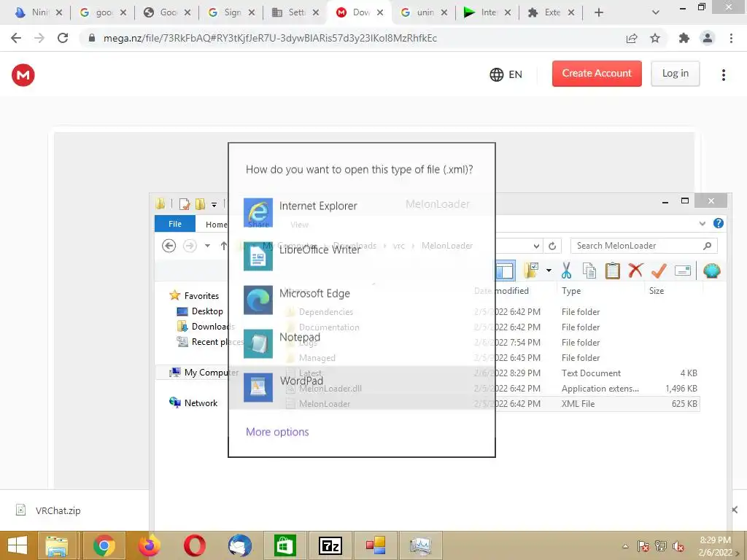
Task: Open Chrome tab search dropdown chevron
Action: click(656, 12)
